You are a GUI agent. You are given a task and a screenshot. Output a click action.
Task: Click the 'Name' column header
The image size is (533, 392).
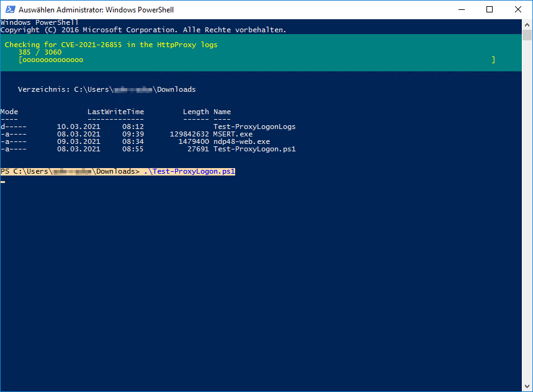[x=222, y=112]
